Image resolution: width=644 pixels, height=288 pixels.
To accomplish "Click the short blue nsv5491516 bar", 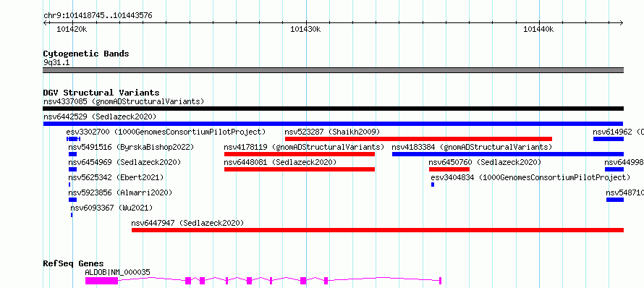I will pyautogui.click(x=72, y=154).
